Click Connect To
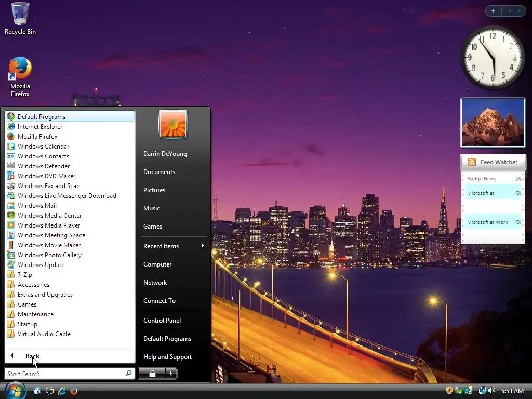 coord(173,301)
